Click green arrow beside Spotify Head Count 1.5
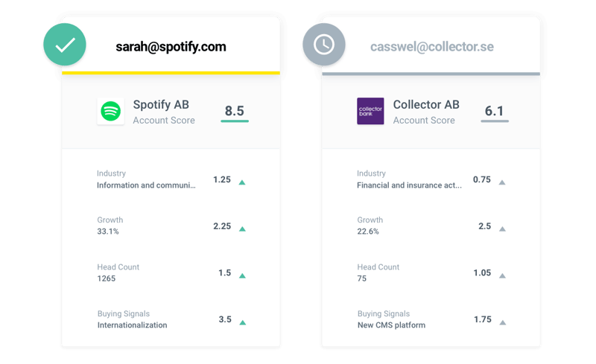Screen dimensions: 596x364 pyautogui.click(x=242, y=275)
